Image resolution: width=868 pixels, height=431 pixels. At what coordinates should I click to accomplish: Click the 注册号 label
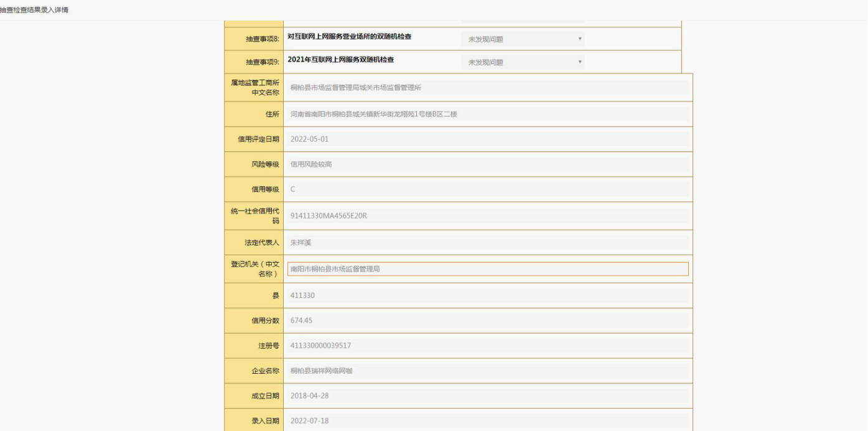tap(269, 346)
